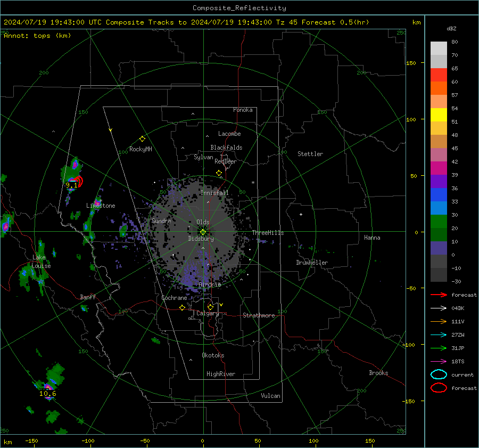Click the 'Annot: tops (km)' annotation label

click(x=38, y=36)
